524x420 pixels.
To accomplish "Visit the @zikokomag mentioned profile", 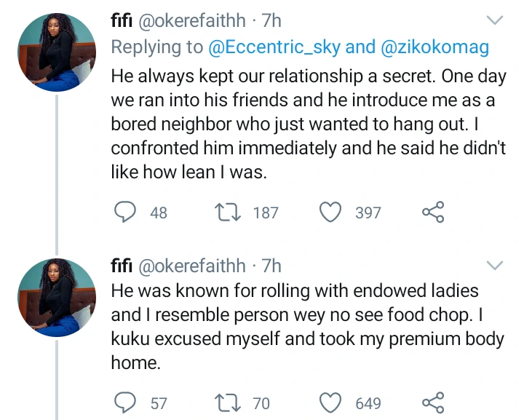I will (434, 48).
